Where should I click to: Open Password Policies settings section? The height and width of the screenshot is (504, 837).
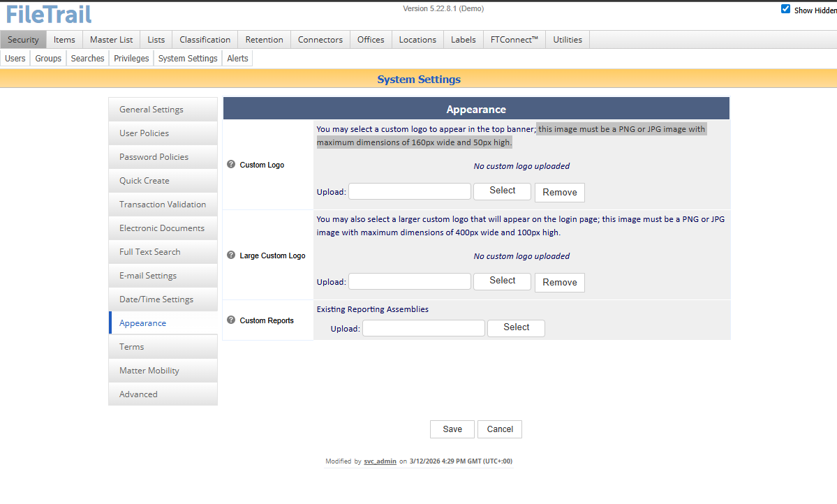163,157
